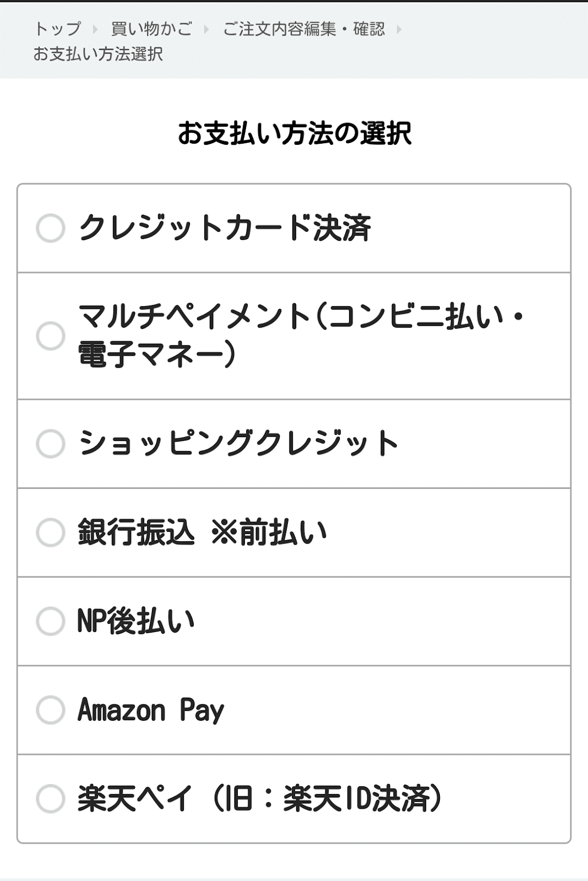
Task: Click the NP後払い label text
Action: coord(136,621)
